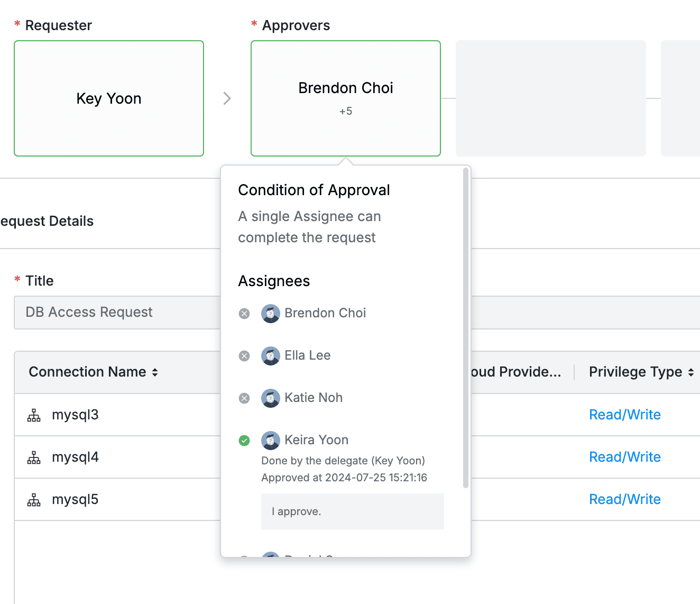Click mysql4's Read/Write link
The height and width of the screenshot is (604, 700).
point(624,457)
